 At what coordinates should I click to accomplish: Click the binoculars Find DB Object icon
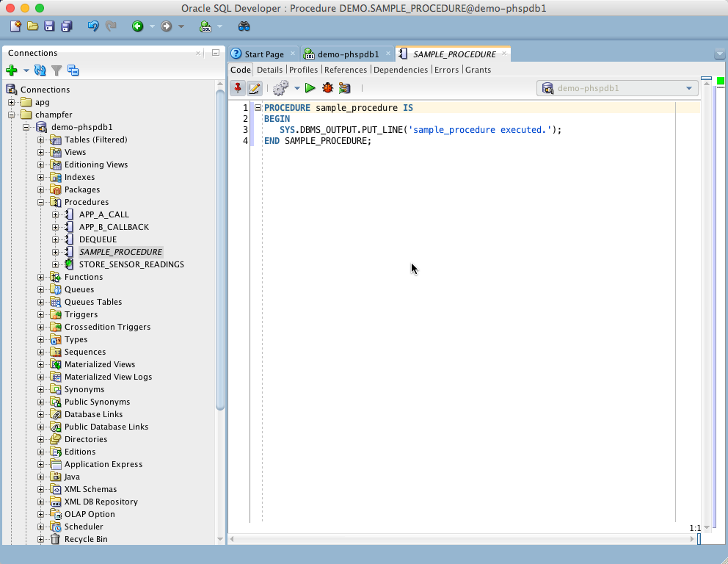point(244,26)
